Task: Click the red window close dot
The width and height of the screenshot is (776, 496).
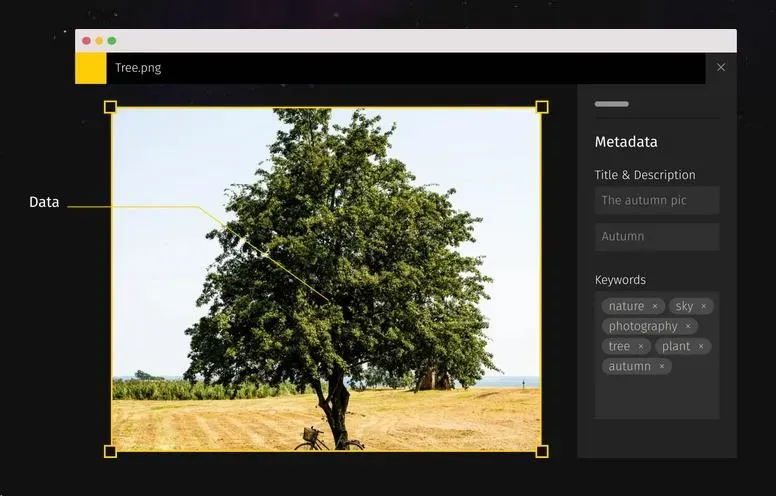Action: tap(86, 41)
